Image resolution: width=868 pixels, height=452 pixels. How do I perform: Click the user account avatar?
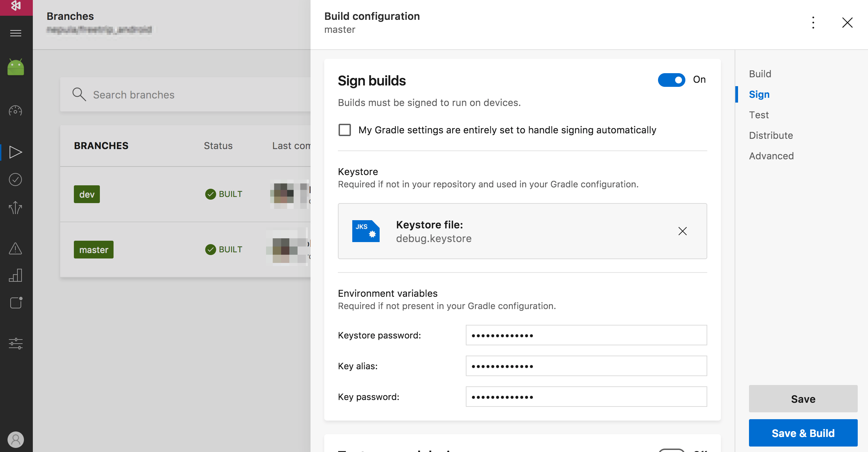click(x=16, y=439)
